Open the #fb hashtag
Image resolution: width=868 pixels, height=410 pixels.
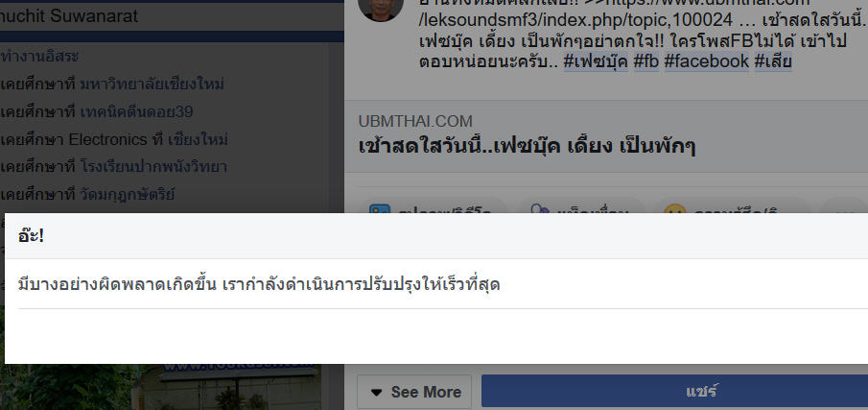click(x=646, y=60)
